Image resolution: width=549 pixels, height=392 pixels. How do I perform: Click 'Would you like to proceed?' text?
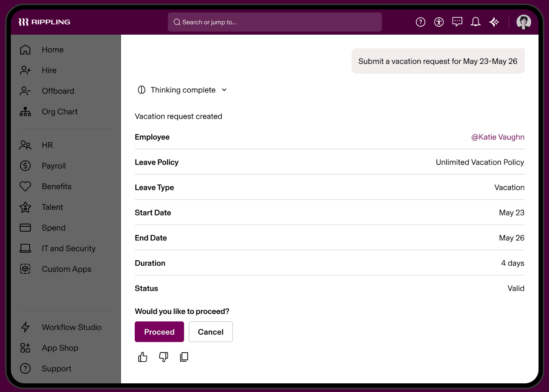coord(182,311)
